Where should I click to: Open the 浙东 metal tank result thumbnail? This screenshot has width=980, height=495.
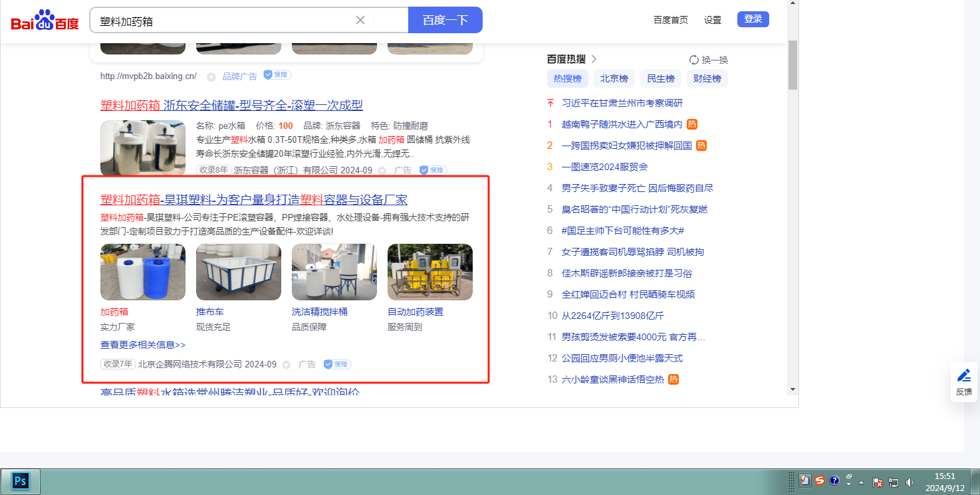143,148
